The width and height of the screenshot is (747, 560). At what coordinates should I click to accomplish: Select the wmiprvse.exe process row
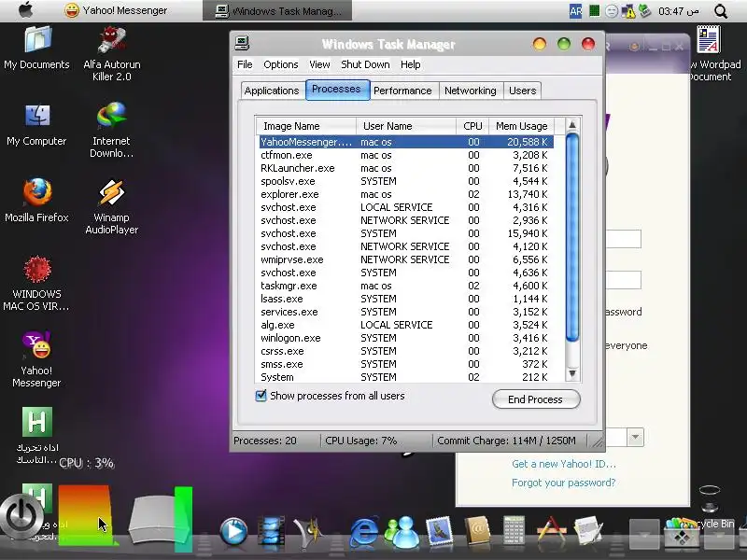(x=406, y=259)
